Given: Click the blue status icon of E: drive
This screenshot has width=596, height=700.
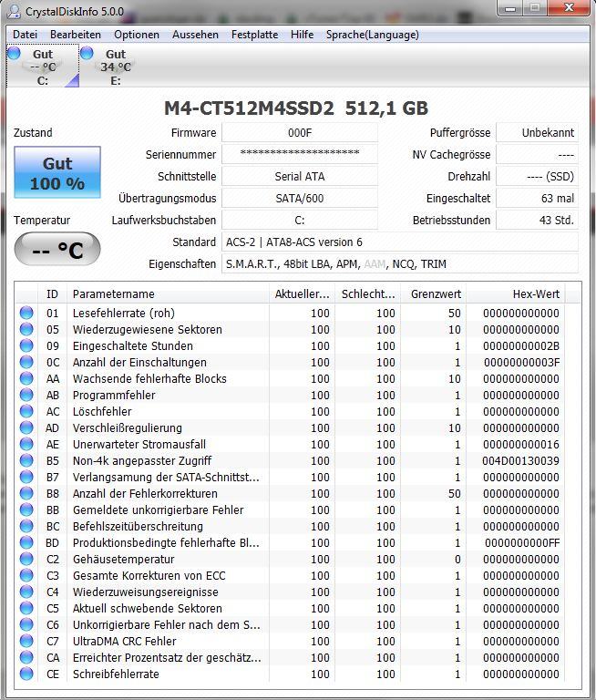Looking at the screenshot, I should point(87,53).
